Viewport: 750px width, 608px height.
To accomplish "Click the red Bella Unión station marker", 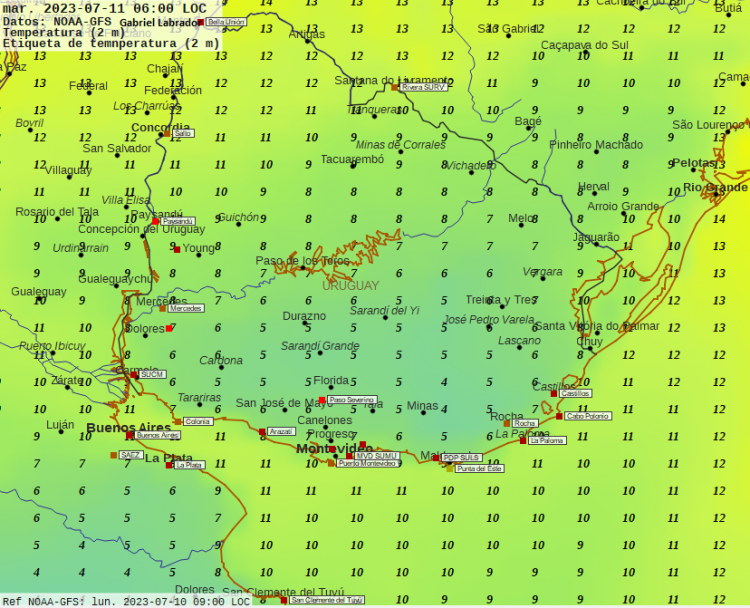I will [200, 21].
